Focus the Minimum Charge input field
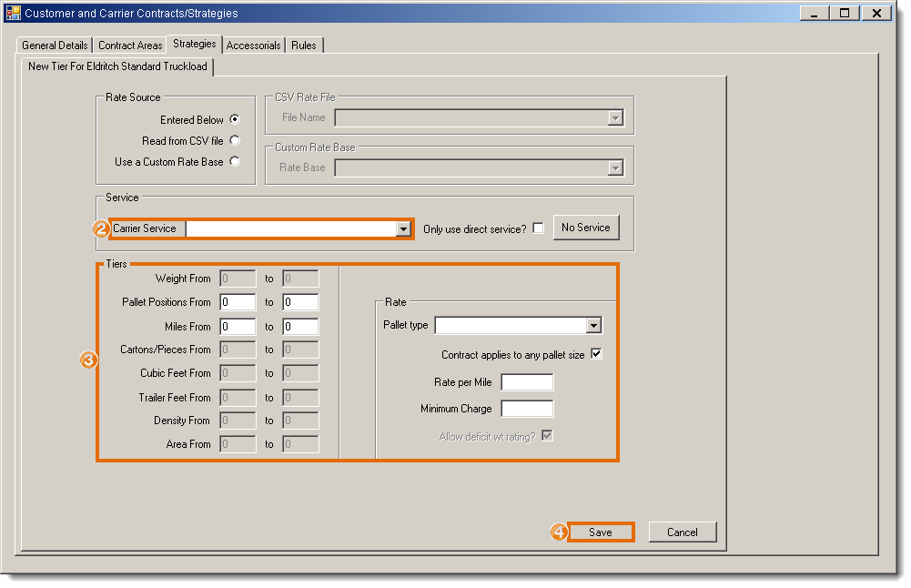The image size is (911, 588). pos(527,409)
